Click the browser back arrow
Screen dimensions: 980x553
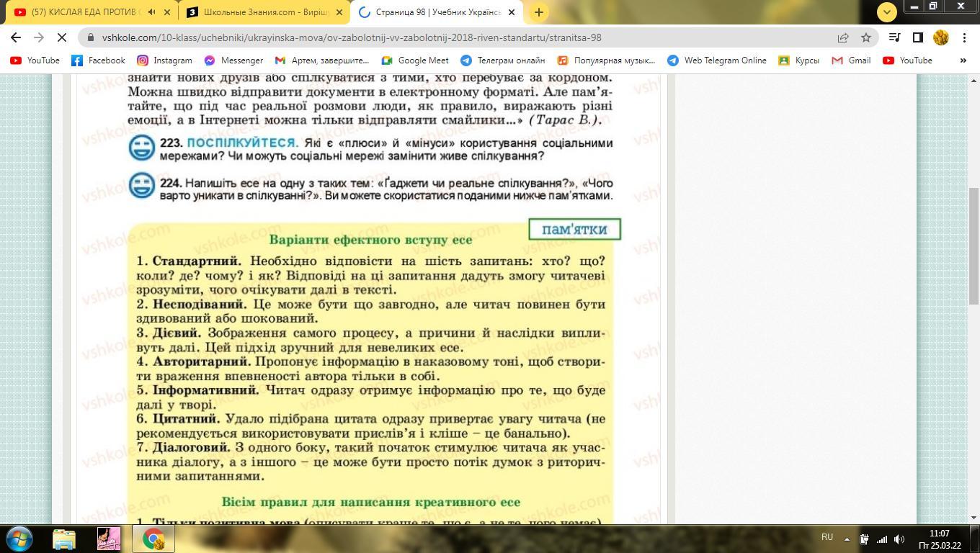16,37
